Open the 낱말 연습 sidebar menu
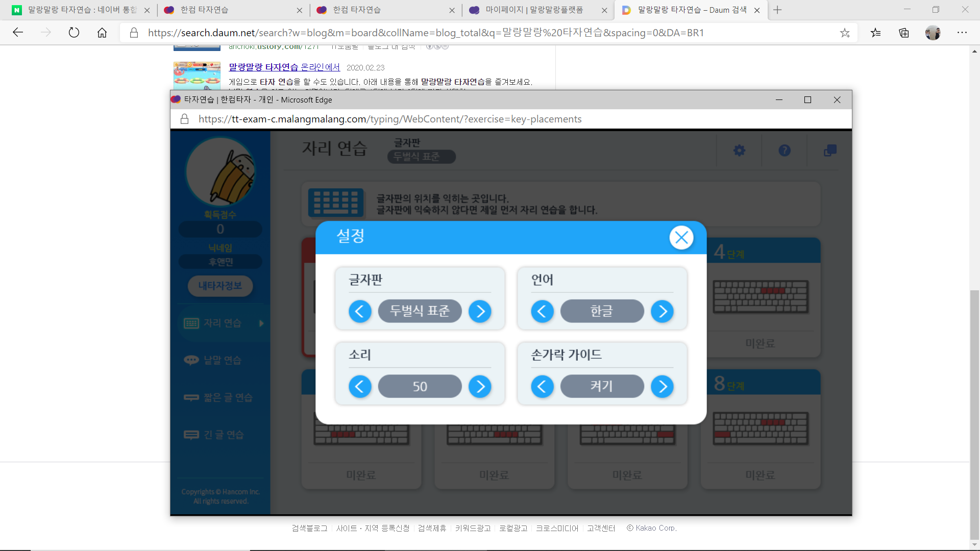 tap(222, 360)
